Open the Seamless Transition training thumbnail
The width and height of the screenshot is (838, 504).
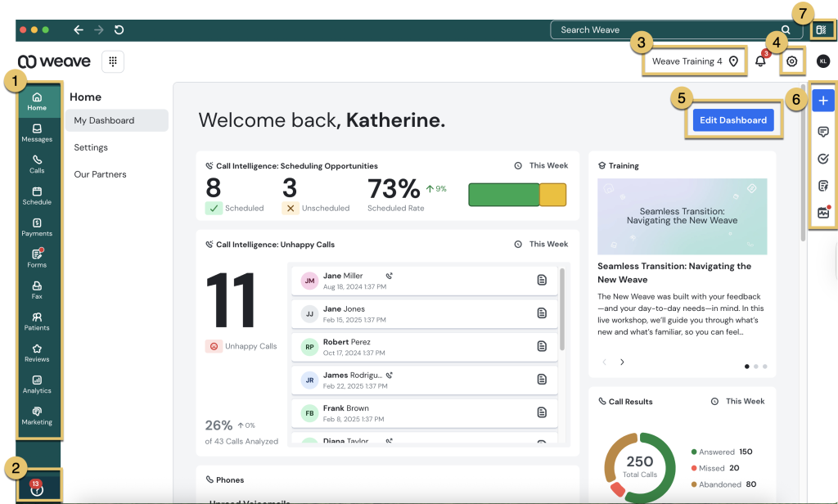pos(682,217)
